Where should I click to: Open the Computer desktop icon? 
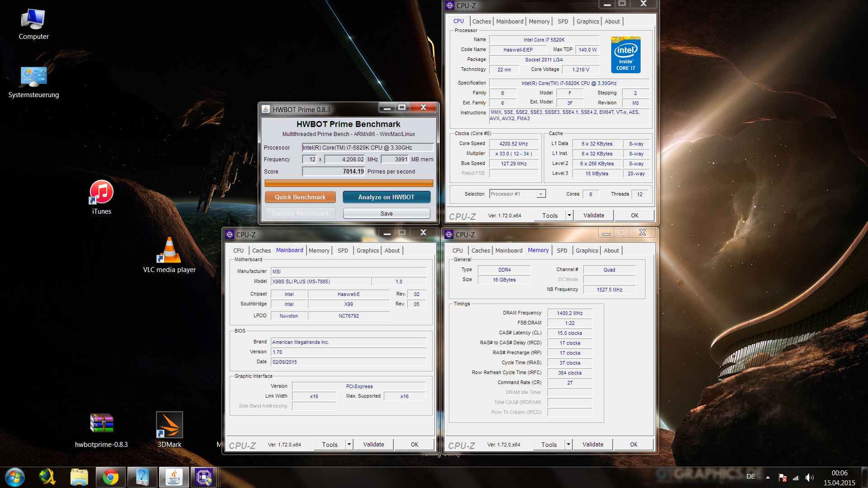tap(33, 25)
